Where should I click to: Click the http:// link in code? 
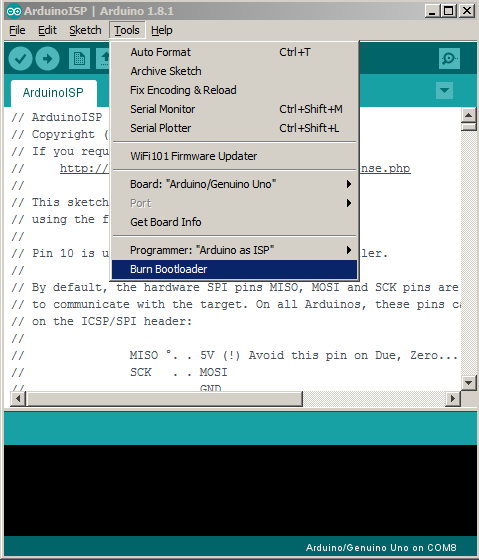84,168
